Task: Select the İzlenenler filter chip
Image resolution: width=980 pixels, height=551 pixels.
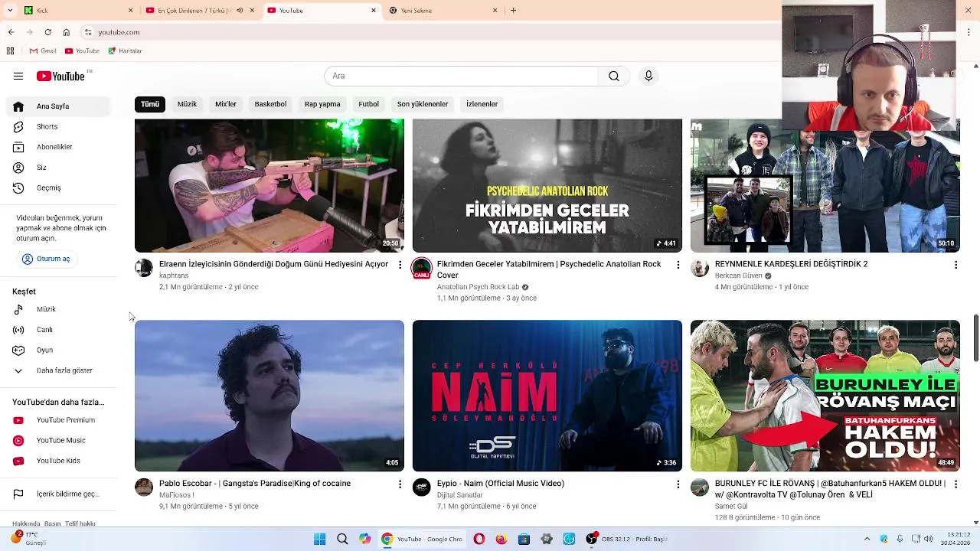Action: (x=482, y=104)
